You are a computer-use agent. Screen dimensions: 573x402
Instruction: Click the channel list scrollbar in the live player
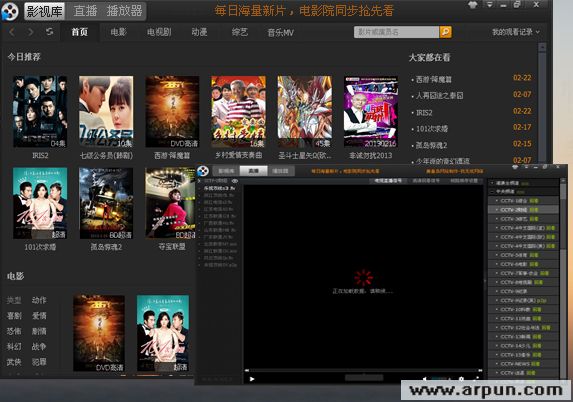point(563,278)
